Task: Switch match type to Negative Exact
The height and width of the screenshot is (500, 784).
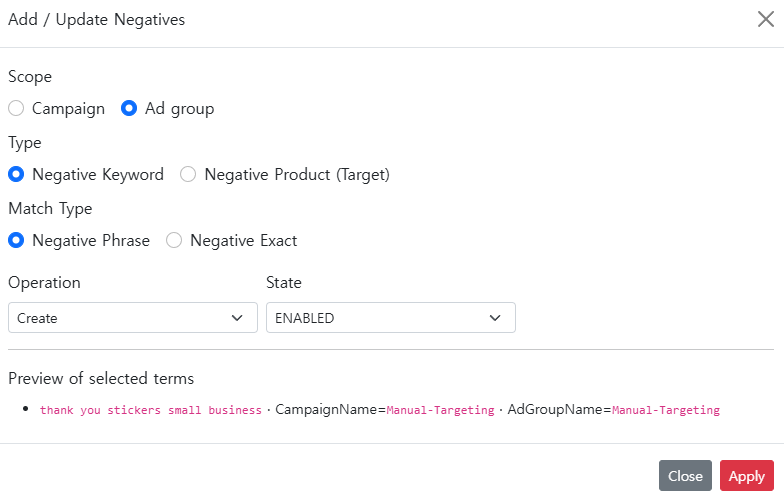Action: [174, 241]
